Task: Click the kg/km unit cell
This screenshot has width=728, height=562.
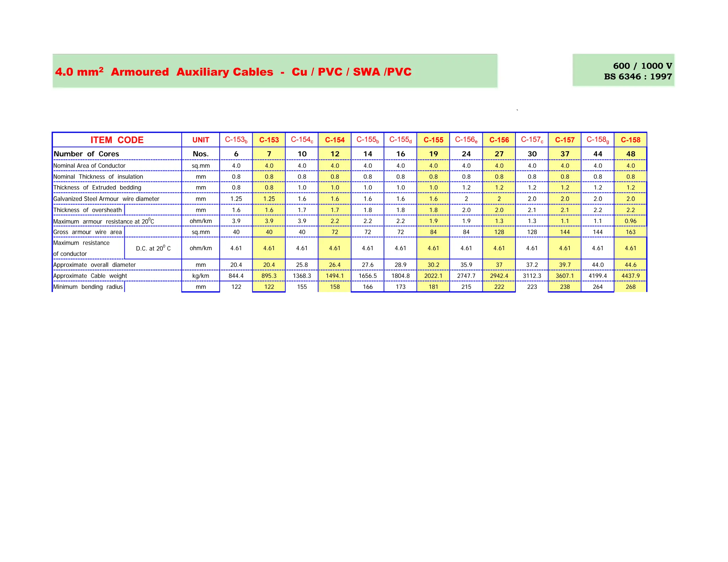Action: pos(200,276)
